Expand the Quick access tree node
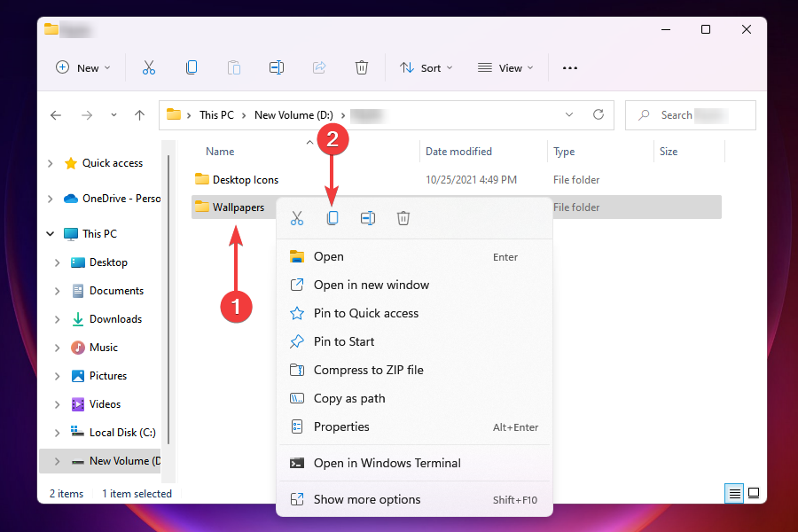The image size is (798, 532). click(x=50, y=163)
